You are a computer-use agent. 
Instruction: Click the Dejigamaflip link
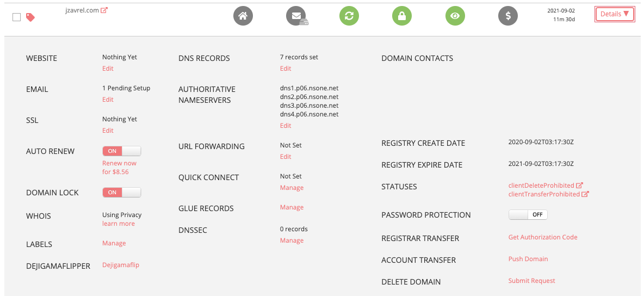click(x=121, y=265)
